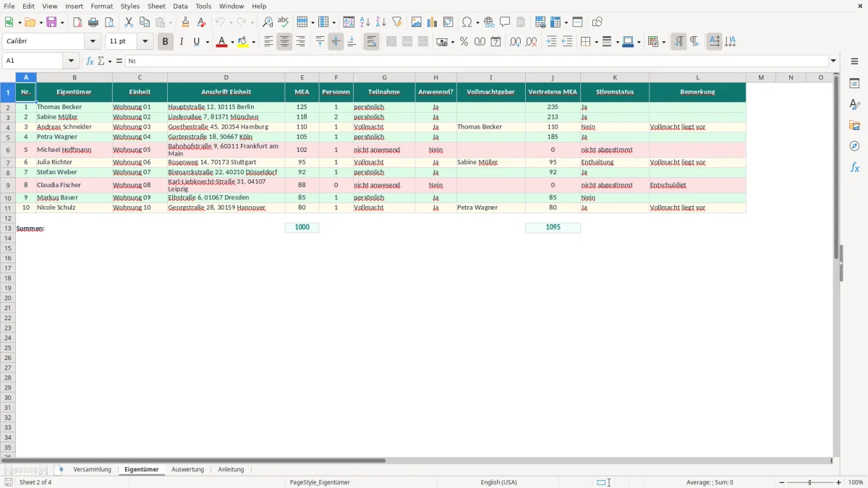
Task: Expand the Font Color dropdown arrow
Action: tap(231, 43)
